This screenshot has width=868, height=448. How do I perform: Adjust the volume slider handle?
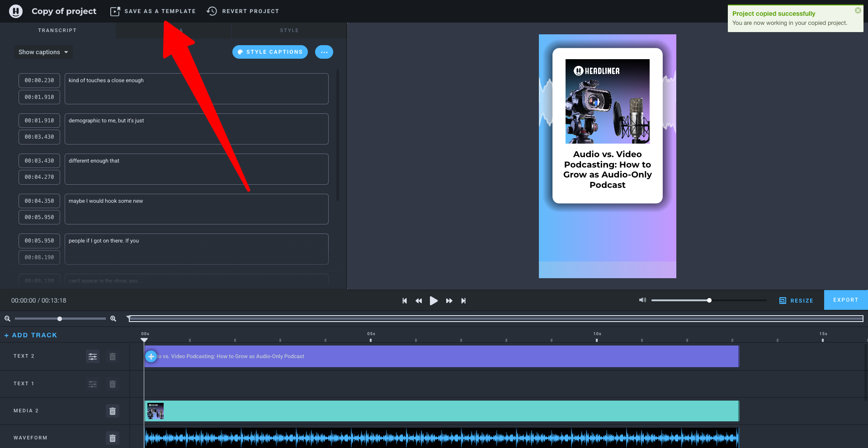[x=709, y=300]
